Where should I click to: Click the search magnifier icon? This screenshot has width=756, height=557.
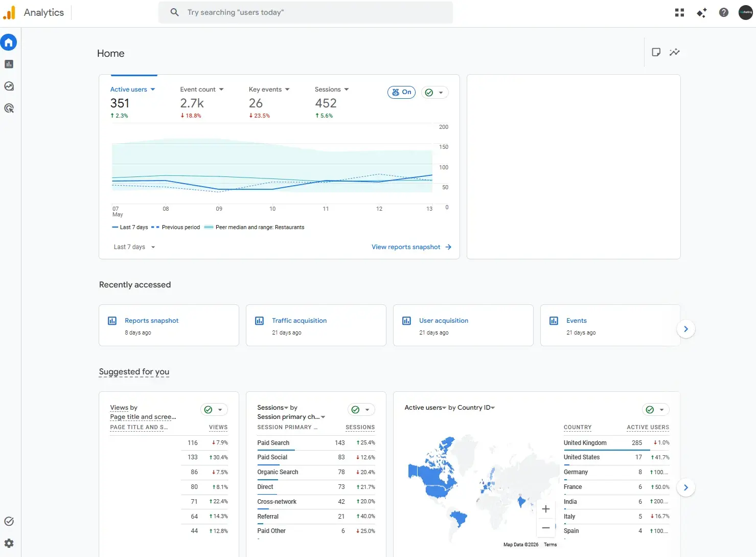pos(174,12)
